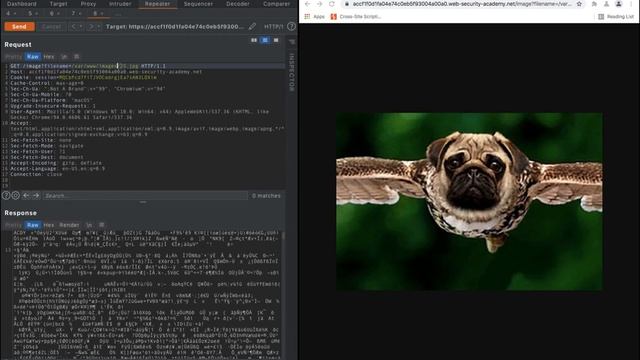The height and width of the screenshot is (360, 640).
Task: Edit target with the pencil icon
Action: pyautogui.click(x=252, y=27)
